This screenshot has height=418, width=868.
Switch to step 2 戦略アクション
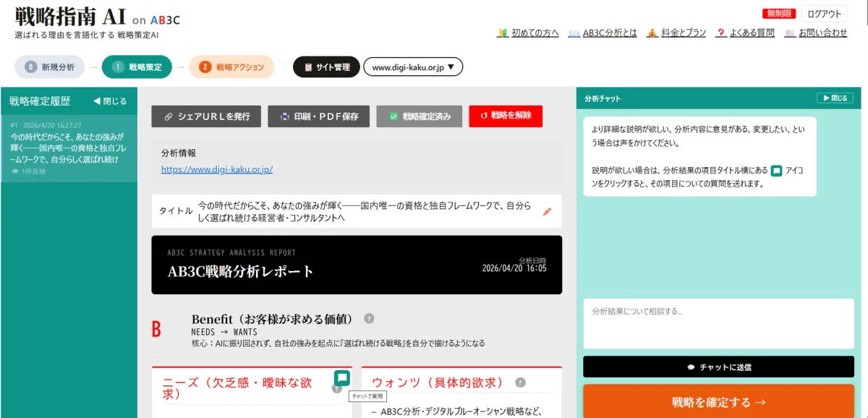[x=231, y=67]
